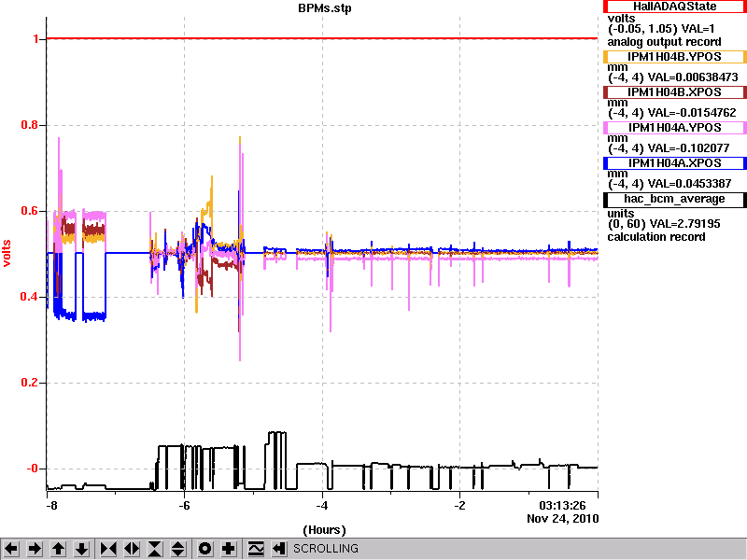Click the 'calculation record' description
This screenshot has height=560, width=747.
click(656, 237)
